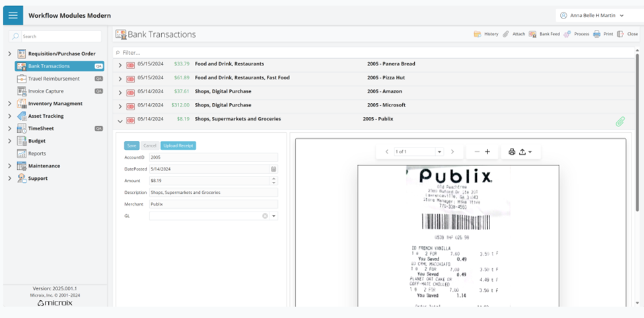644x318 pixels.
Task: Expand Requisition/Purchase Order tree node
Action: pos(9,54)
